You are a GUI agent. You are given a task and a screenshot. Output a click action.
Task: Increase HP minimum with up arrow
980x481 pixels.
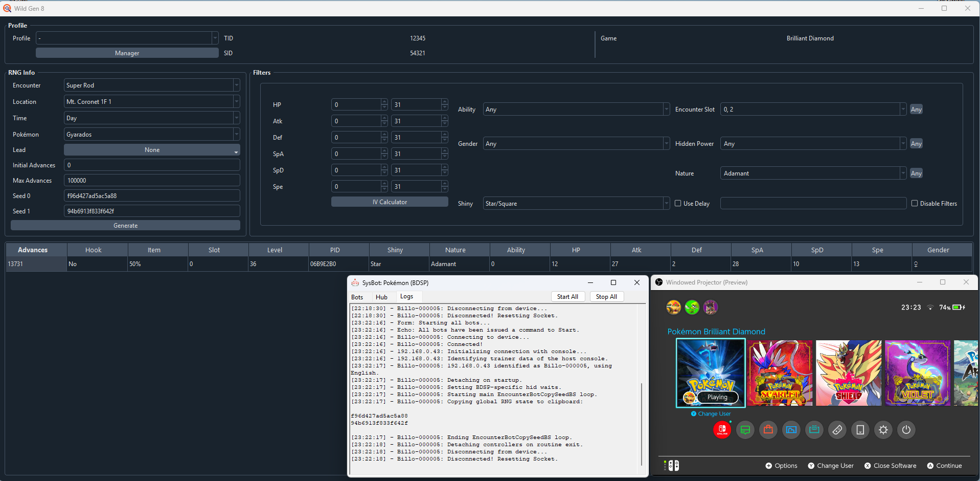click(384, 101)
